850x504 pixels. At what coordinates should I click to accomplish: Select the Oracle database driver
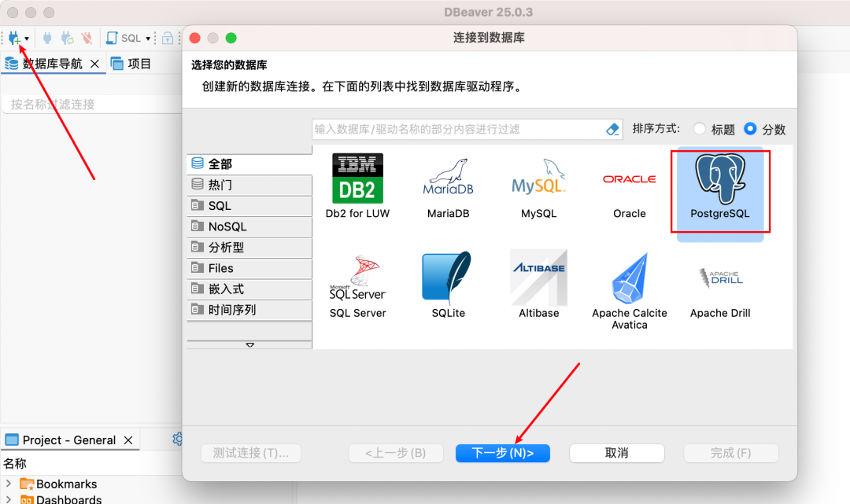(x=629, y=185)
